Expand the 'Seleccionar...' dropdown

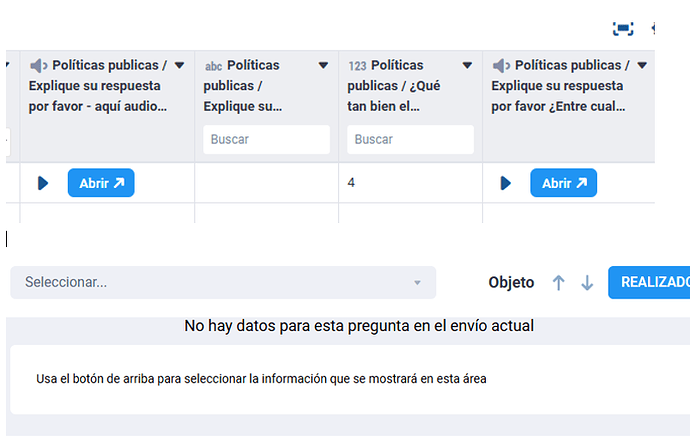click(x=223, y=283)
